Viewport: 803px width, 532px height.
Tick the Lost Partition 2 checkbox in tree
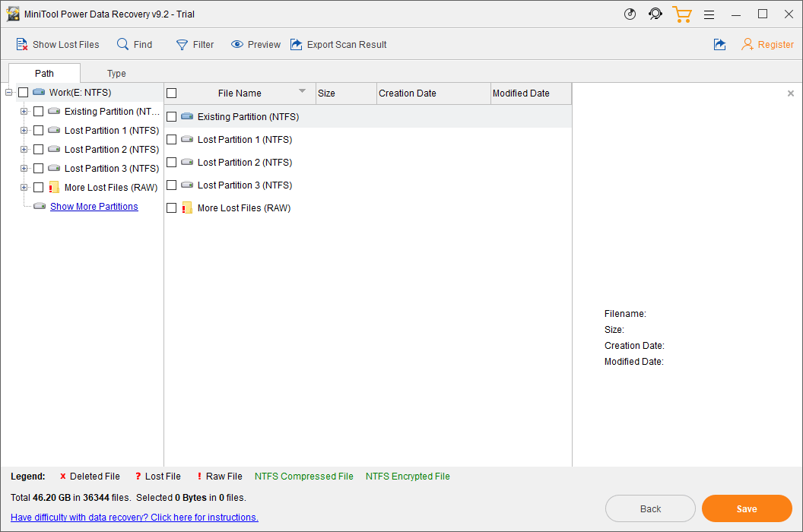[x=38, y=150]
